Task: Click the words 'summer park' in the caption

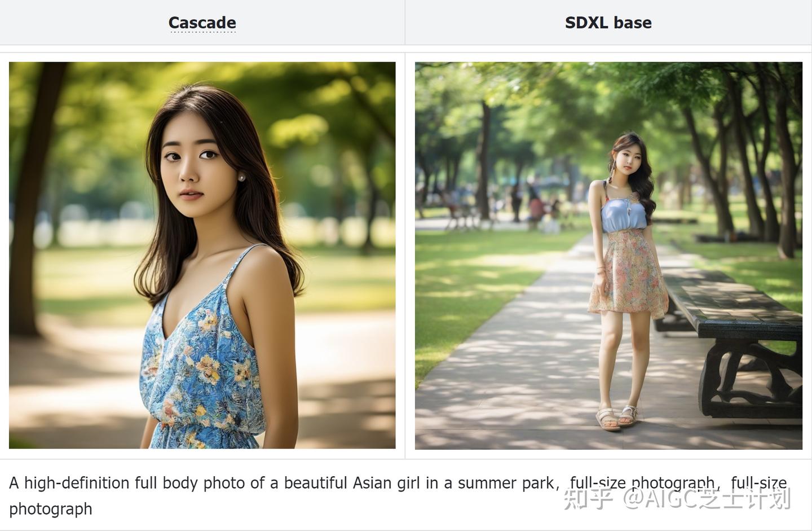Action: pyautogui.click(x=506, y=483)
